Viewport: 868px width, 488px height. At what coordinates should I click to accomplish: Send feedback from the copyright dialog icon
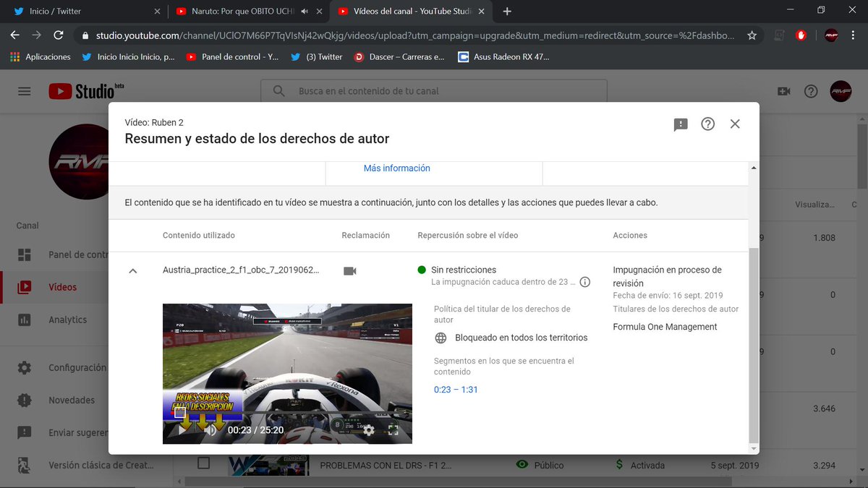click(x=681, y=124)
